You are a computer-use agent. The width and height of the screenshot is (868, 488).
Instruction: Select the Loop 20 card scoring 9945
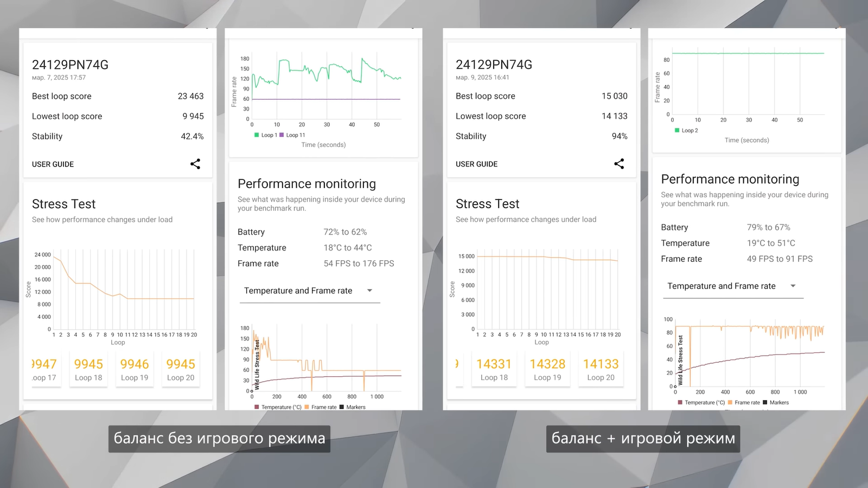tap(181, 369)
